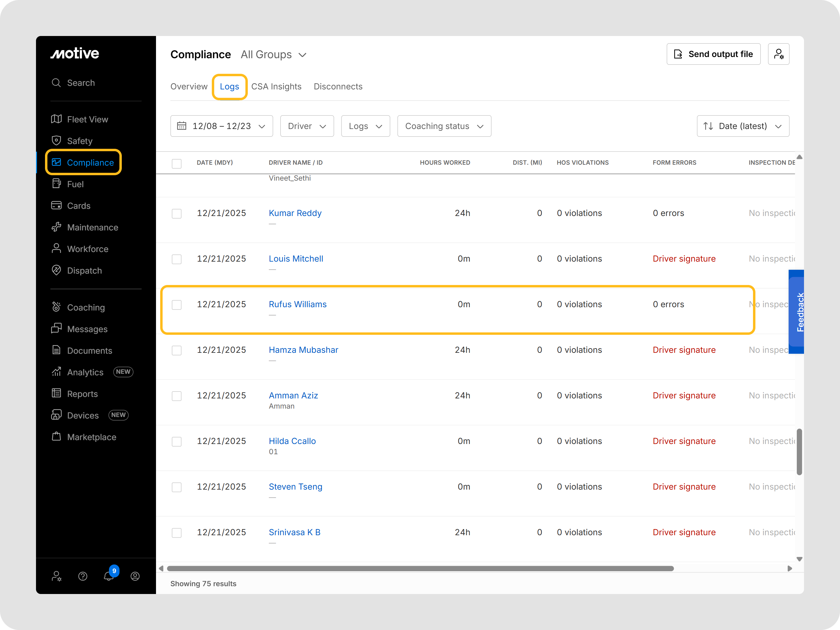This screenshot has height=630, width=840.
Task: Toggle select-all checkbox in table header
Action: [177, 164]
